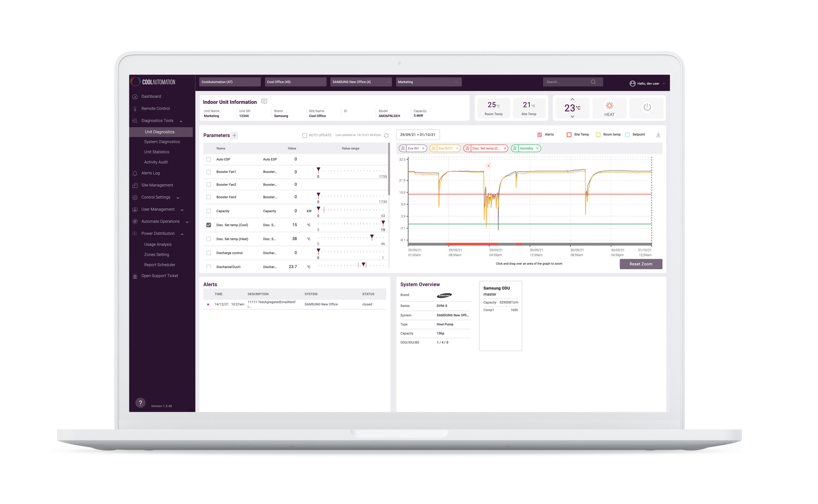Screen dimensions: 818x504
Task: Open the unit notes comment icon
Action: [x=264, y=101]
